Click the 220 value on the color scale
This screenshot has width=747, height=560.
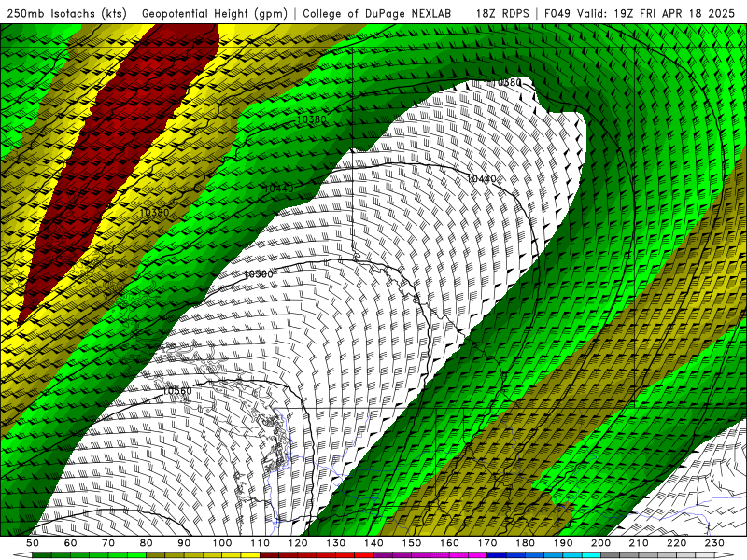677,543
